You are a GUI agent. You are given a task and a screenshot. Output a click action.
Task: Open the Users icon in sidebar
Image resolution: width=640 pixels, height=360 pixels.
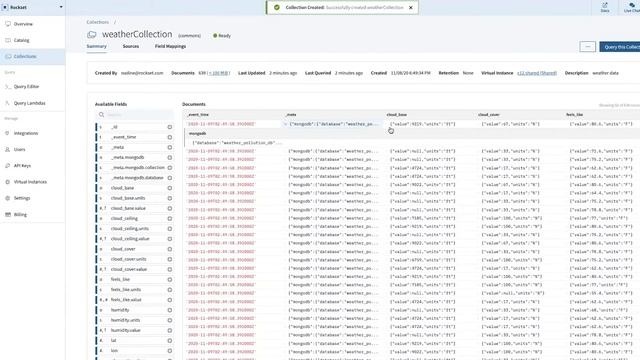point(8,149)
